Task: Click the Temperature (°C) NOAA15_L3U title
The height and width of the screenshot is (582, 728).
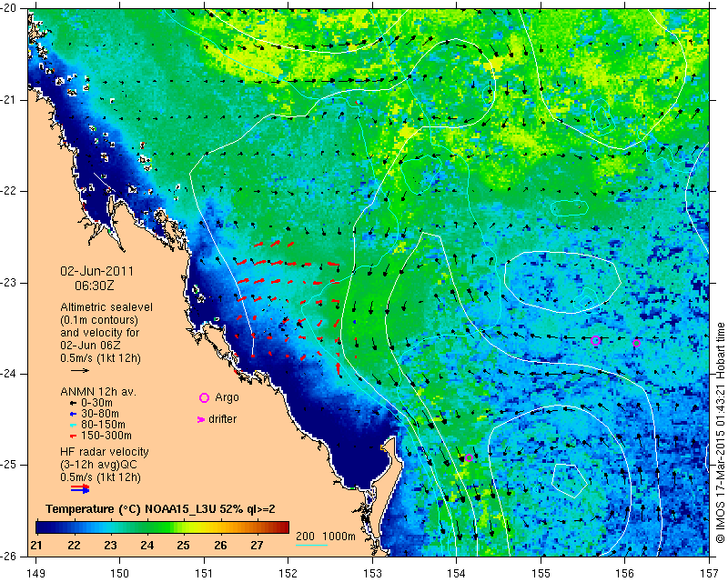Action: click(x=160, y=509)
